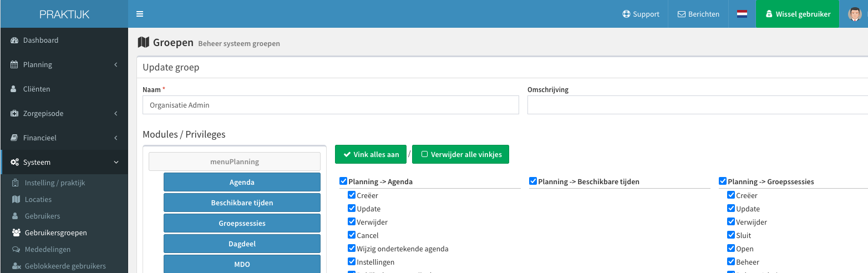Select Agenda module button
Screen dimensions: 868x273
(242, 182)
